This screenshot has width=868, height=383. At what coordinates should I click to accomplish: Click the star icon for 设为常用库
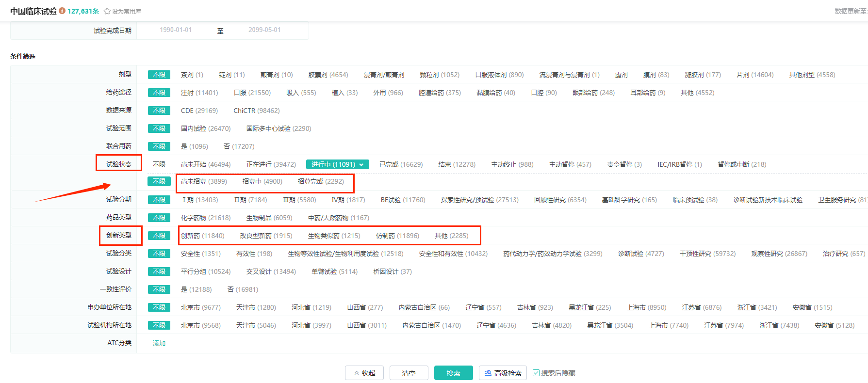pyautogui.click(x=107, y=11)
